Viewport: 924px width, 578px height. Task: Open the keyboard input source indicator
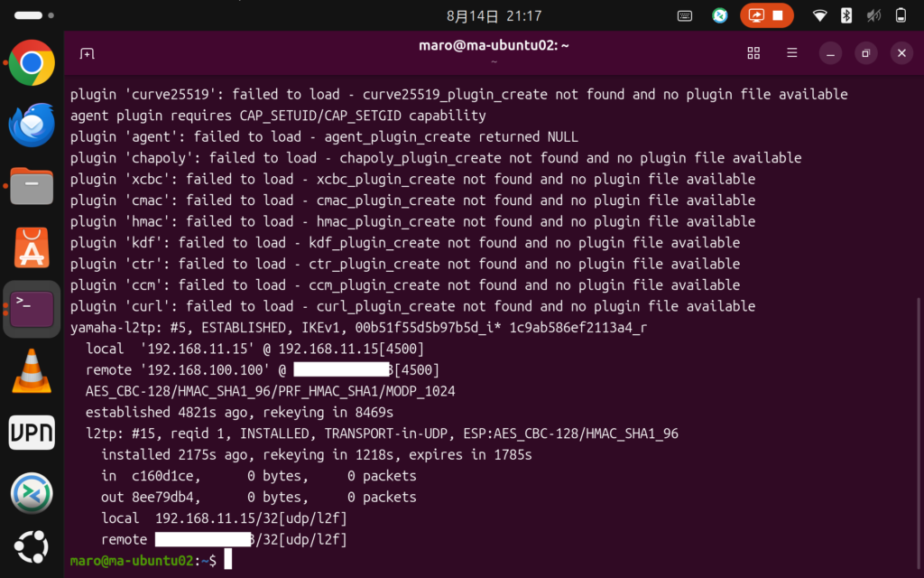[x=685, y=16]
